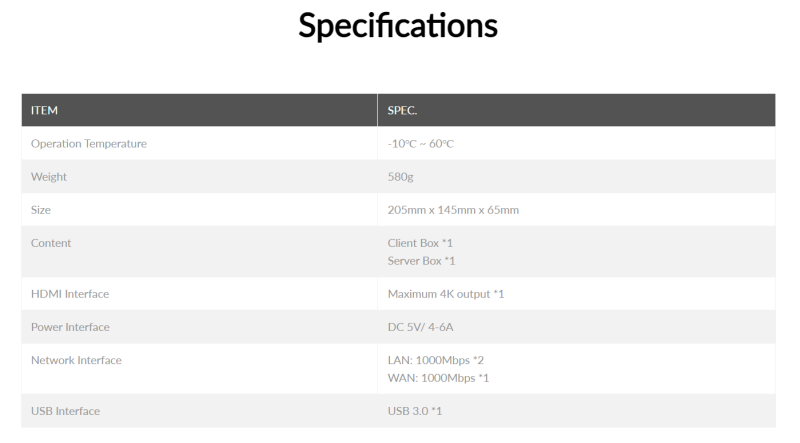Select the Size row label
The height and width of the screenshot is (443, 800).
click(41, 210)
